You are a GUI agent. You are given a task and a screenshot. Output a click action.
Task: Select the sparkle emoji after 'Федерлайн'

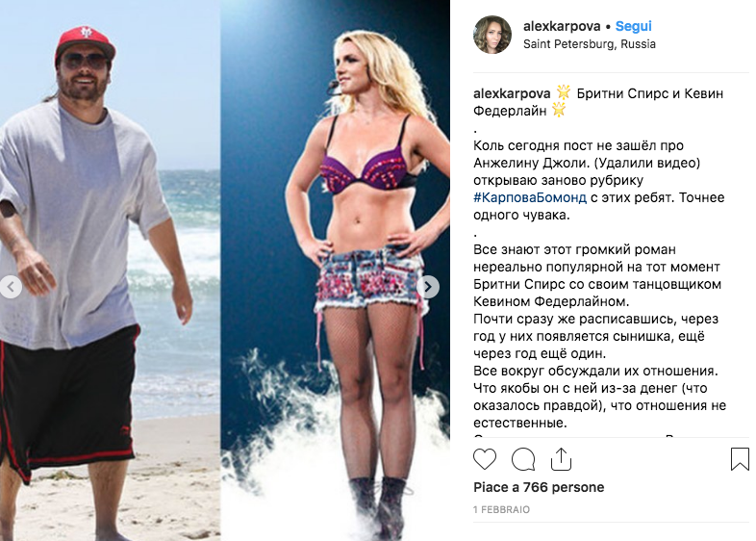click(x=558, y=110)
